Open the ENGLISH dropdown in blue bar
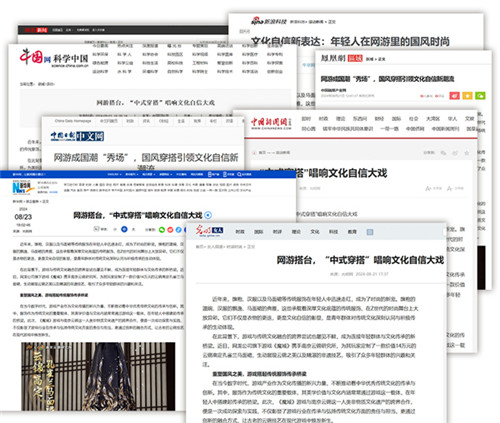Screen dimensions: 500x423 (114, 174)
